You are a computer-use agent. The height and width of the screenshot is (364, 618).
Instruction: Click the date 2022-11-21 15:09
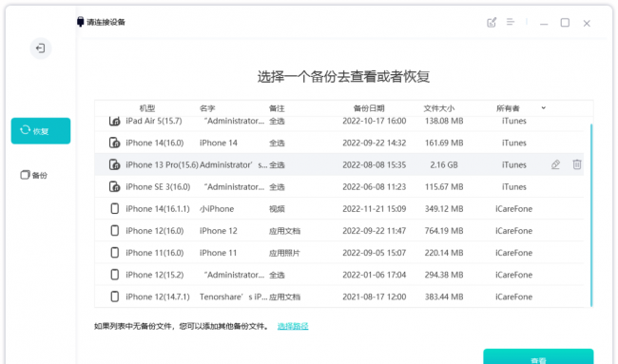pos(374,209)
